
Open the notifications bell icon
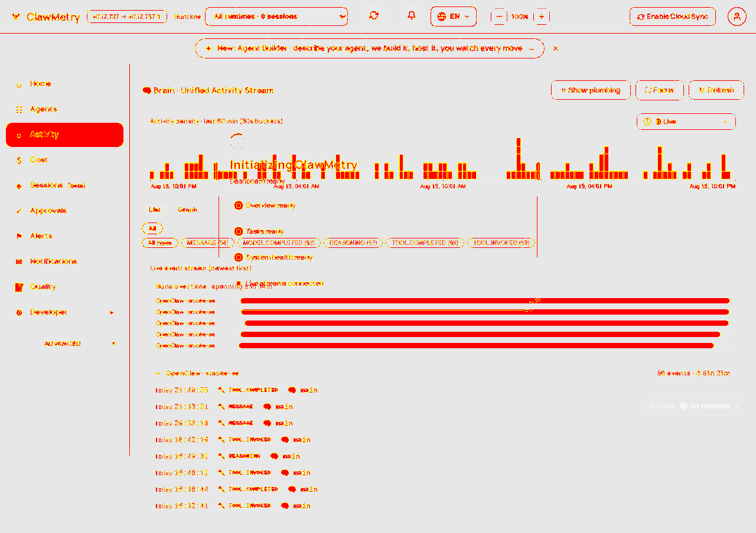pyautogui.click(x=412, y=16)
